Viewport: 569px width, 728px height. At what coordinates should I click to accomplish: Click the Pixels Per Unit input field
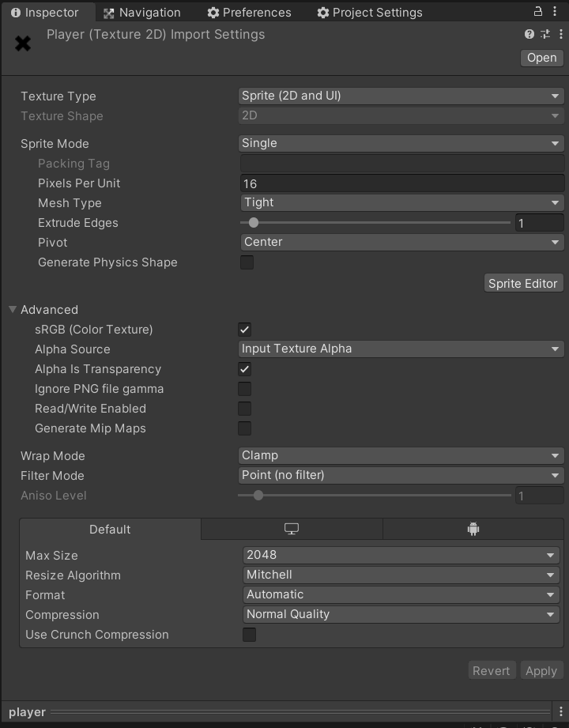(x=401, y=183)
